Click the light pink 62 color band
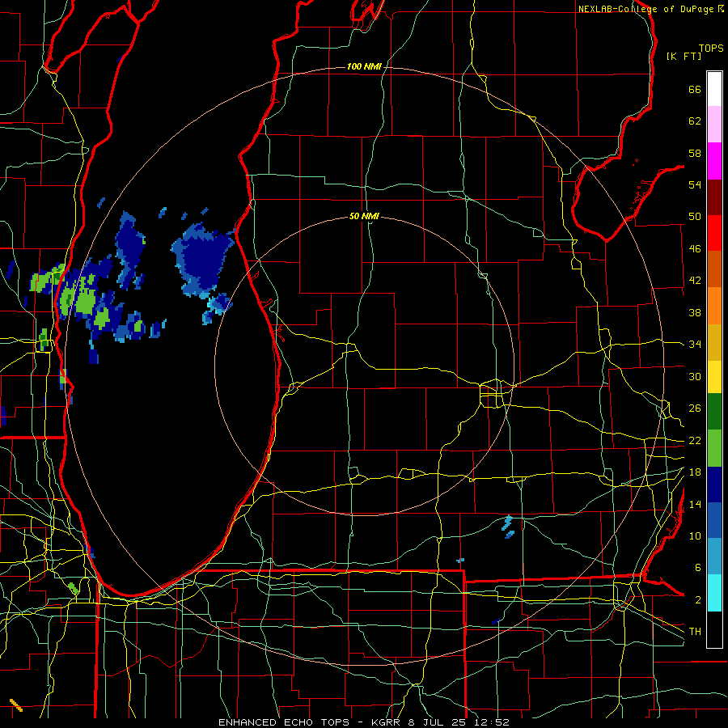The width and height of the screenshot is (728, 728). tap(714, 125)
